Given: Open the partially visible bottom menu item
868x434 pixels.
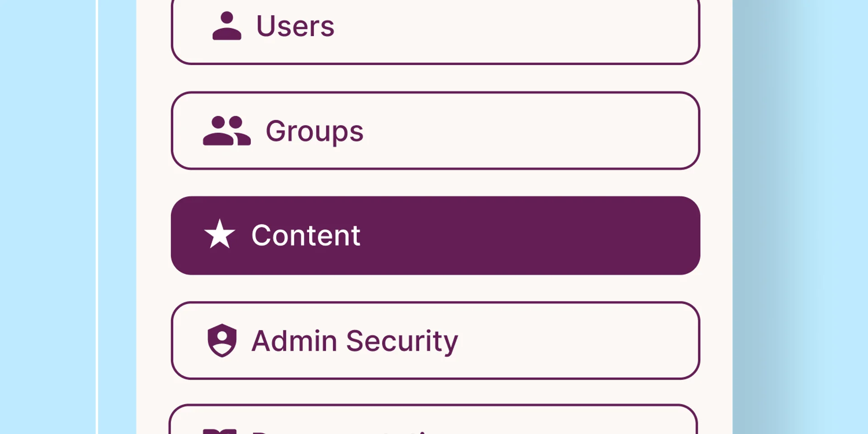Looking at the screenshot, I should pyautogui.click(x=433, y=419).
